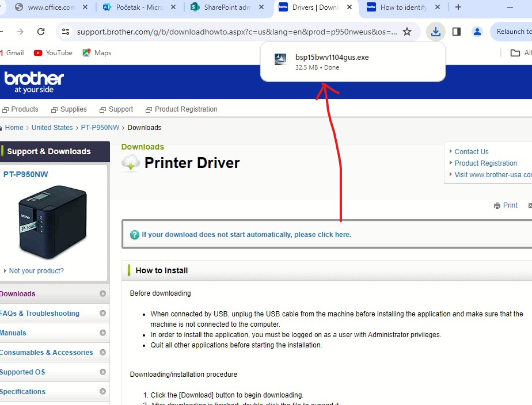Open downloaded file bsp15bwv1104gus.exe
The width and height of the screenshot is (532, 405).
352,62
